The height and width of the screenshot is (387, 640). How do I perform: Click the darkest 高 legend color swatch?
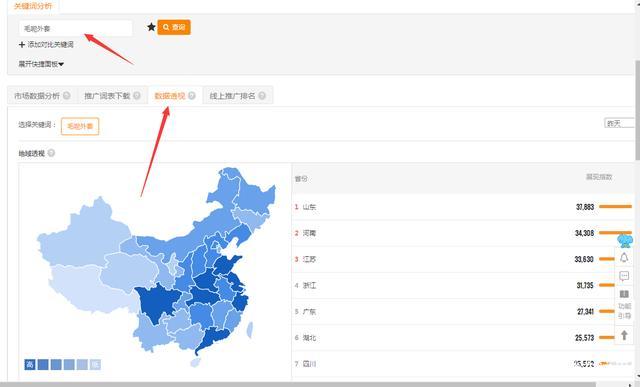point(30,365)
